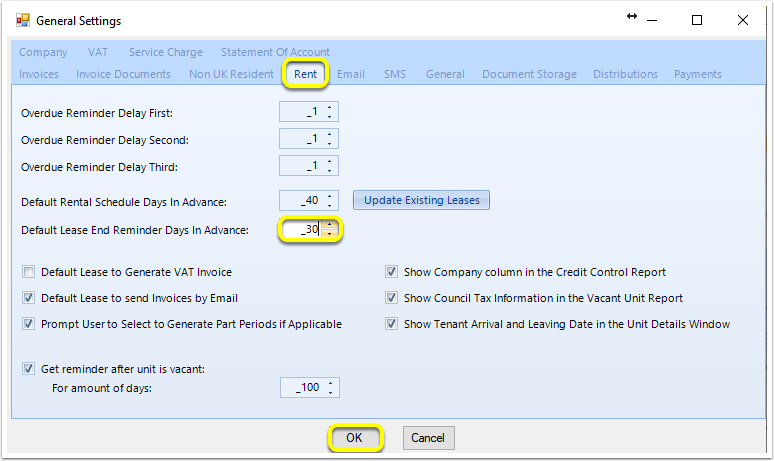The image size is (774, 461).
Task: Click the Cancel button
Action: point(428,438)
